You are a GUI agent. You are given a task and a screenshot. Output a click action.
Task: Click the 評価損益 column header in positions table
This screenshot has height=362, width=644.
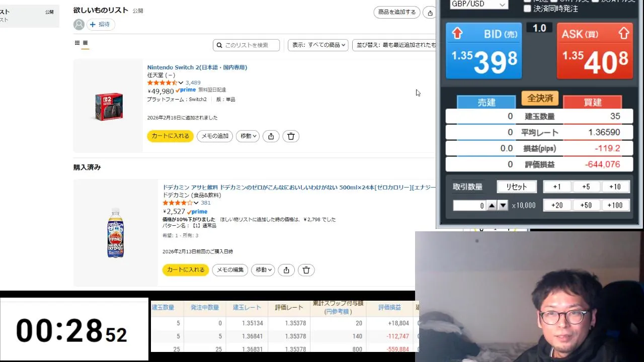click(389, 308)
